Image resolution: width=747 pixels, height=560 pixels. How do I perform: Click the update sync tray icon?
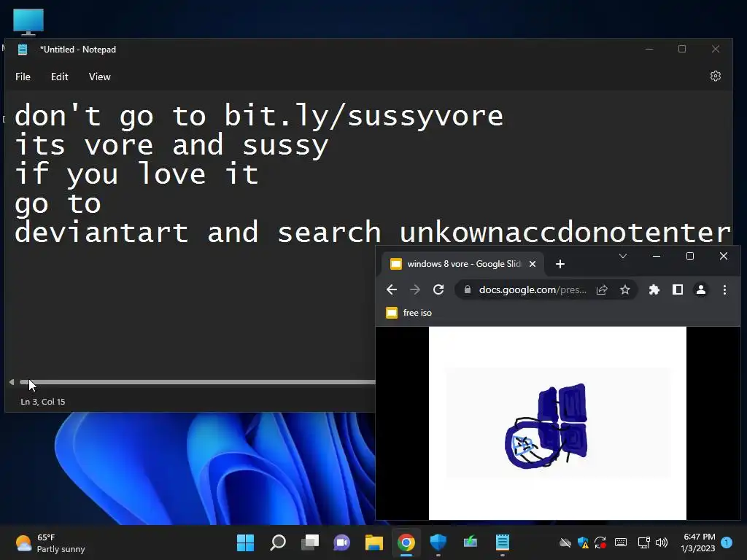click(600, 542)
